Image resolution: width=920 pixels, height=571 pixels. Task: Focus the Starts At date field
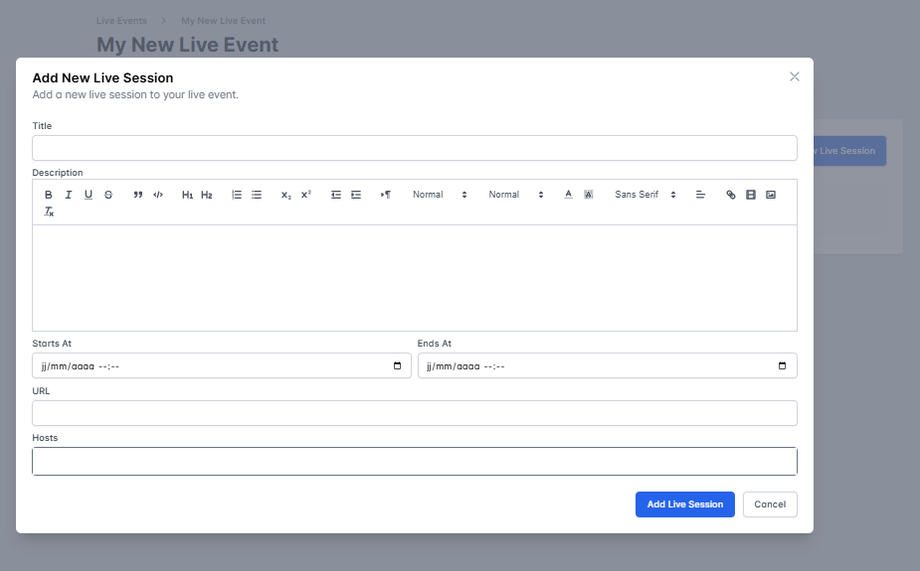coord(222,366)
